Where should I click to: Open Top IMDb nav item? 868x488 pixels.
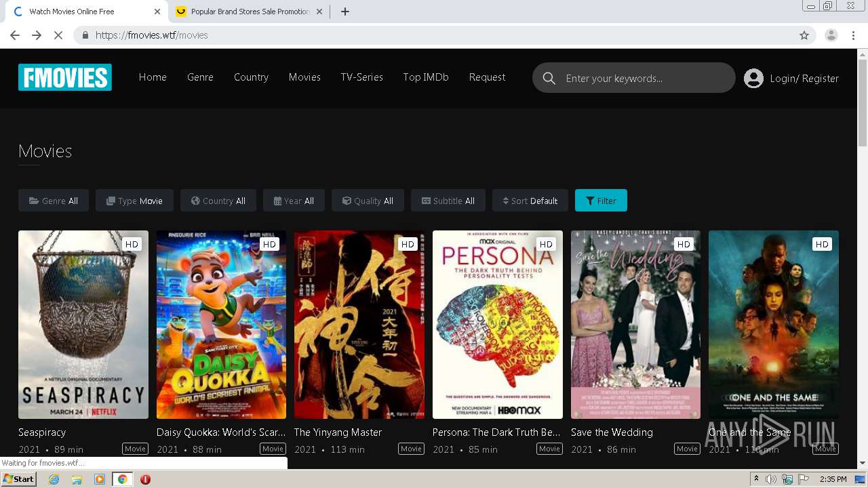coord(426,77)
